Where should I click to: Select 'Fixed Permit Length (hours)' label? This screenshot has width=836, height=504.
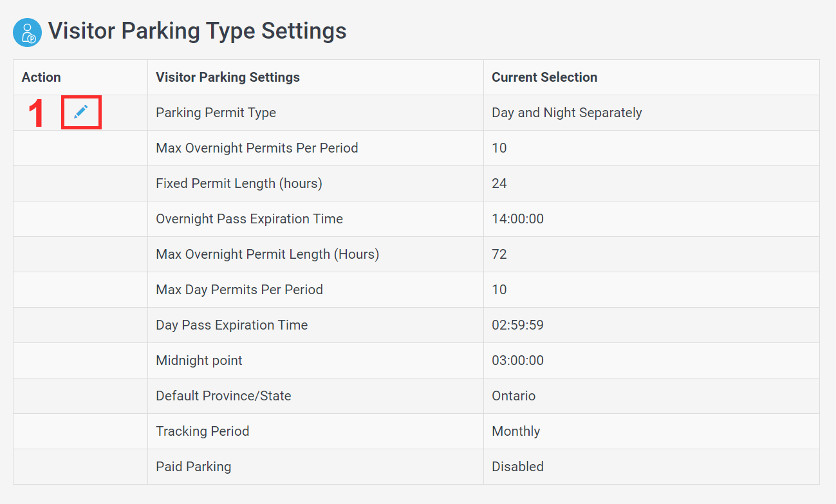239,183
